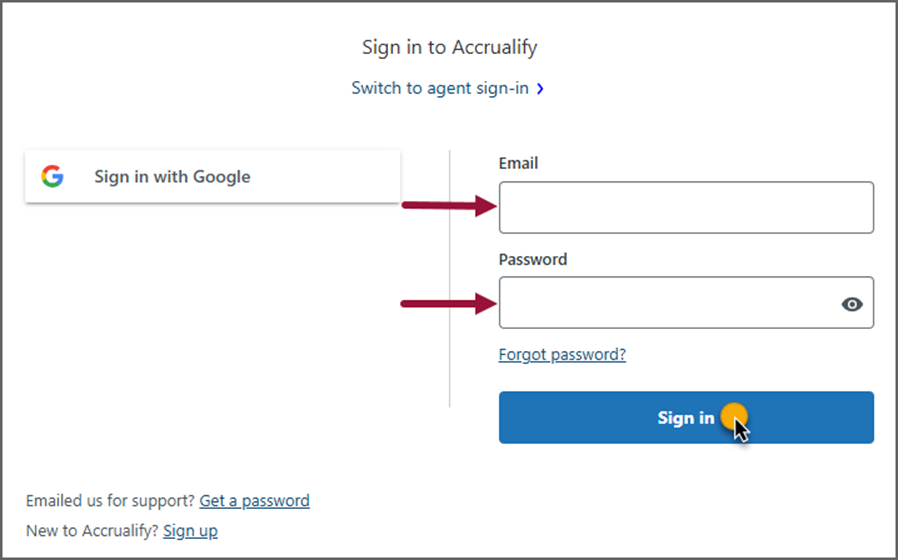The height and width of the screenshot is (560, 898).
Task: Click the red arrow pointing to Password
Action: (x=448, y=303)
